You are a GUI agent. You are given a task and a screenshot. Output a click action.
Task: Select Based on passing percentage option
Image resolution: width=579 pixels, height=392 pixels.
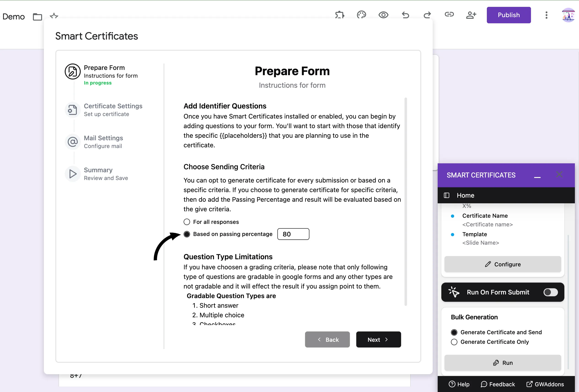187,234
